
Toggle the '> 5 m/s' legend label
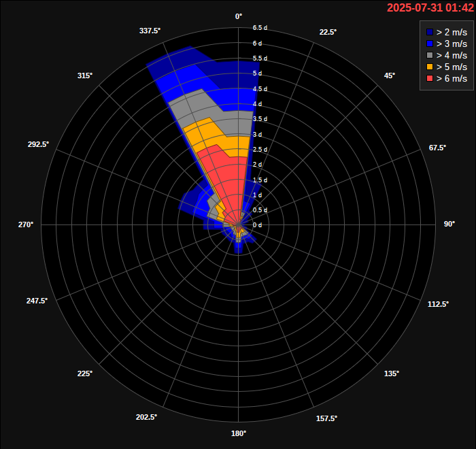coord(452,67)
